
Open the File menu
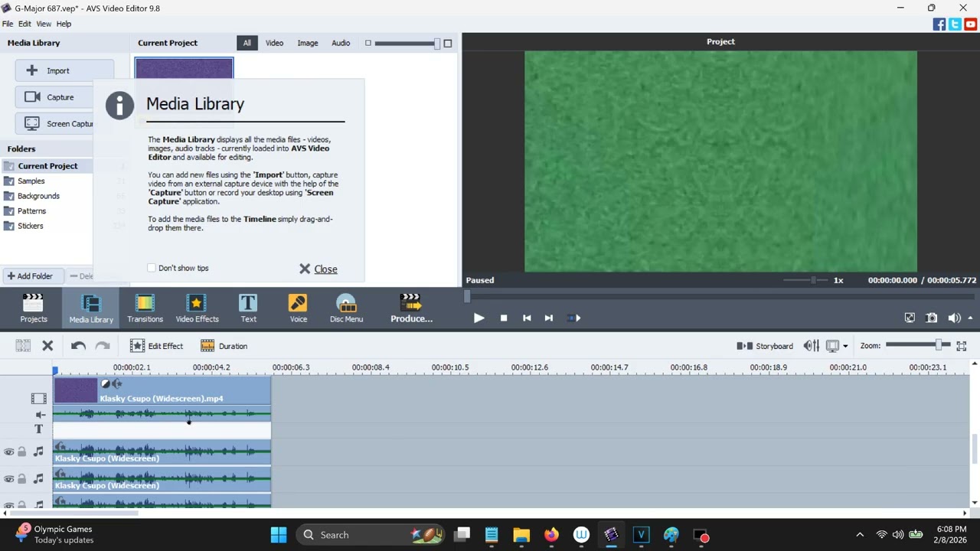(x=8, y=24)
